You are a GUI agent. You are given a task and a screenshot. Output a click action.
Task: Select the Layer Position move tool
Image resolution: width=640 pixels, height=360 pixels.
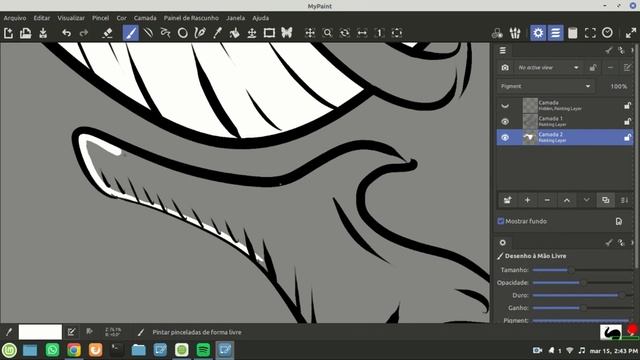coord(252,33)
